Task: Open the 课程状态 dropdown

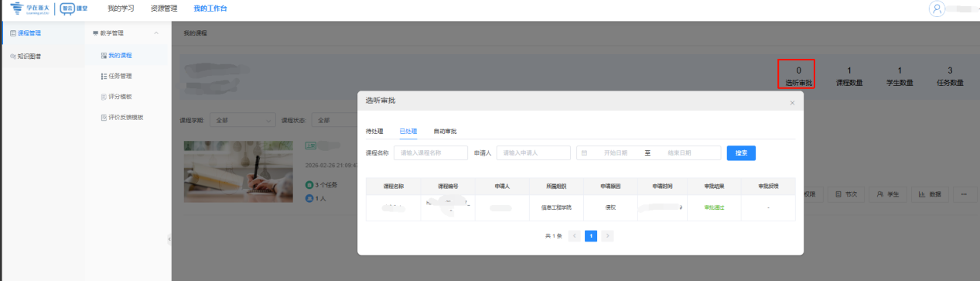Action: (x=334, y=120)
